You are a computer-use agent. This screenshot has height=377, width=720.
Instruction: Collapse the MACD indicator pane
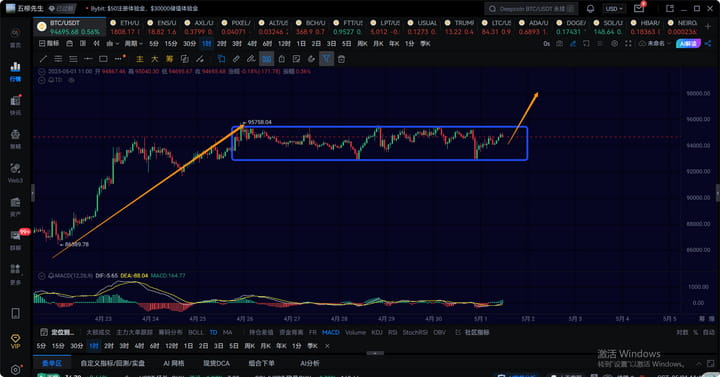tap(42, 276)
